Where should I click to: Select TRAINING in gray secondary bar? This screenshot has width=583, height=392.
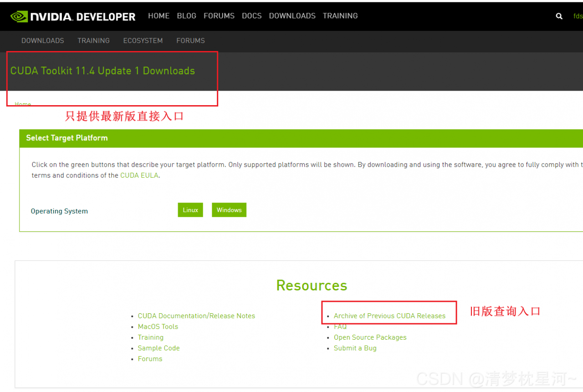coord(93,41)
